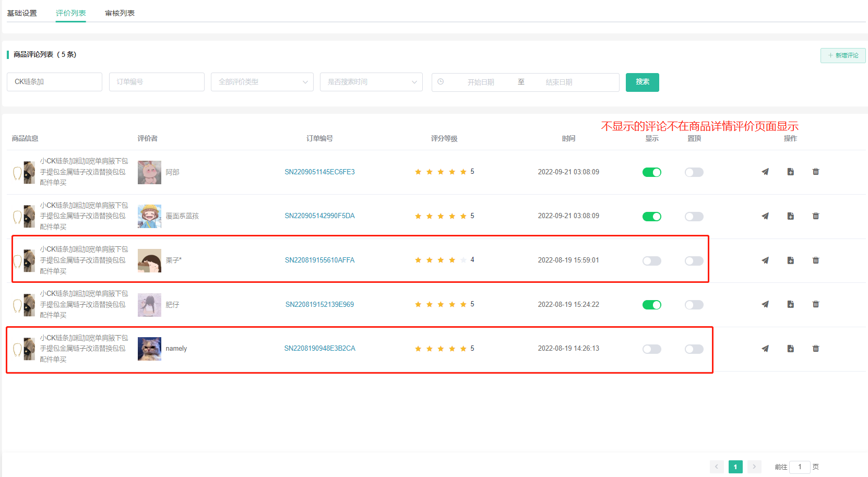Expand the 是否搜索时间 dropdown
The image size is (868, 477).
click(371, 82)
